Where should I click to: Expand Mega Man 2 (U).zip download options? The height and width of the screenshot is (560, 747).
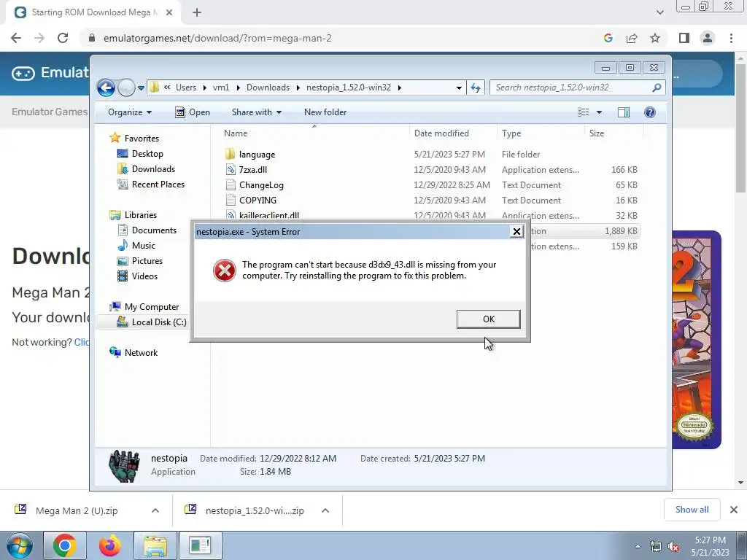click(155, 510)
